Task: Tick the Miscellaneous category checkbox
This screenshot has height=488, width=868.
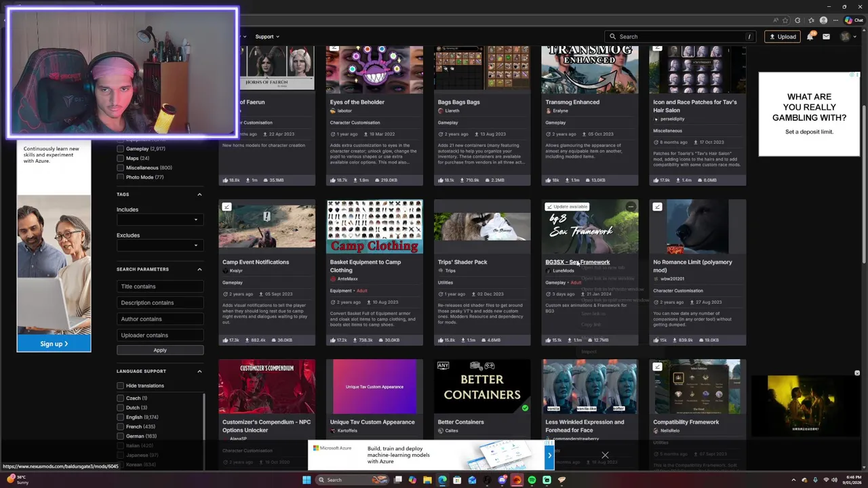Action: click(x=120, y=167)
